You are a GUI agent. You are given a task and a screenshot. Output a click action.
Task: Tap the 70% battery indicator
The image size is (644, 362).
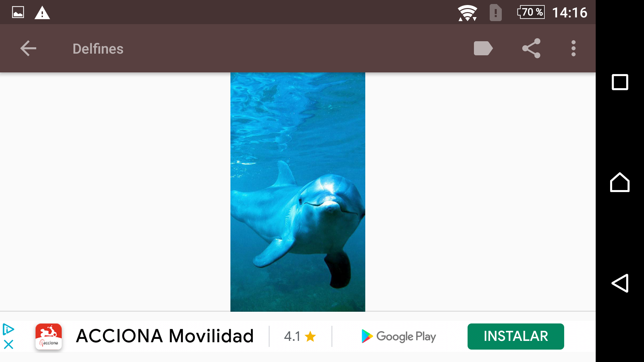(x=531, y=12)
